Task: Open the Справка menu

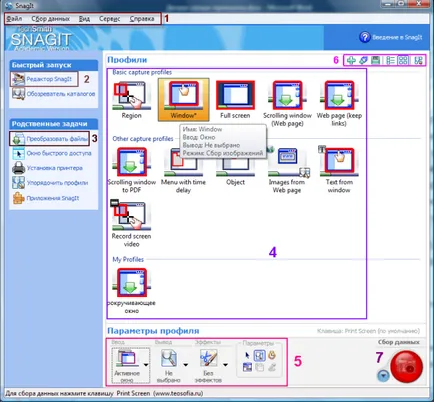Action: tap(142, 19)
